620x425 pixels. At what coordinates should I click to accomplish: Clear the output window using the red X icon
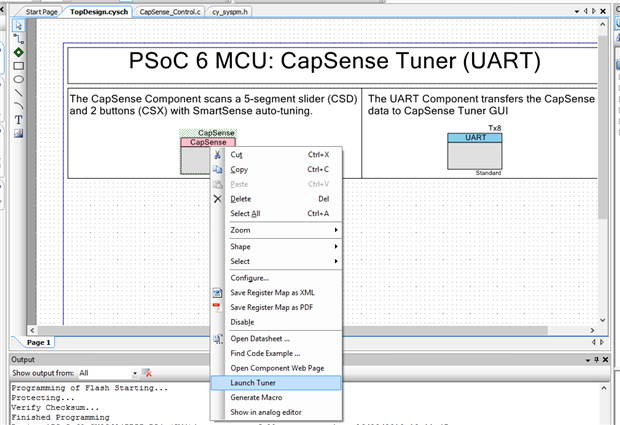point(147,373)
